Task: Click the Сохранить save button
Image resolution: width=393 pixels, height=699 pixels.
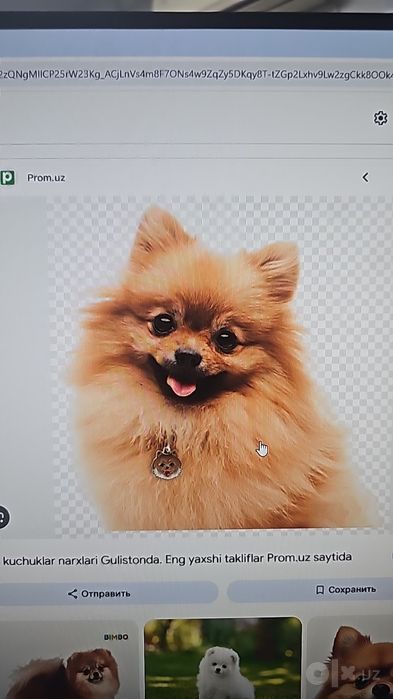Action: pos(310,590)
